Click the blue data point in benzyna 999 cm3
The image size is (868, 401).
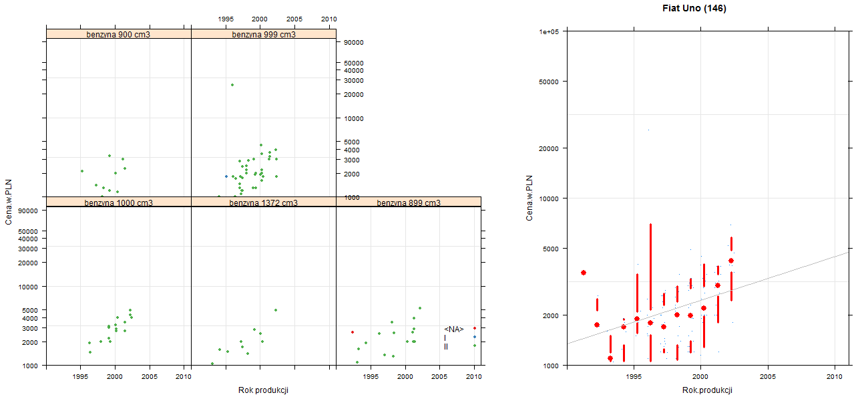[x=226, y=176]
